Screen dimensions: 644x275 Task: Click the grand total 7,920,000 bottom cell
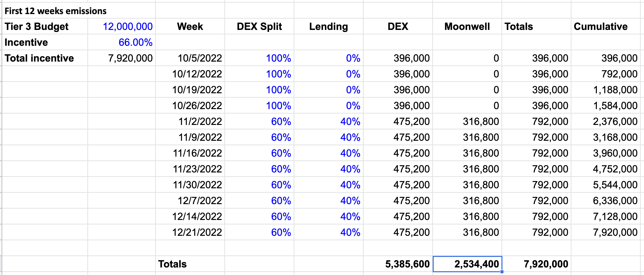[546, 264]
